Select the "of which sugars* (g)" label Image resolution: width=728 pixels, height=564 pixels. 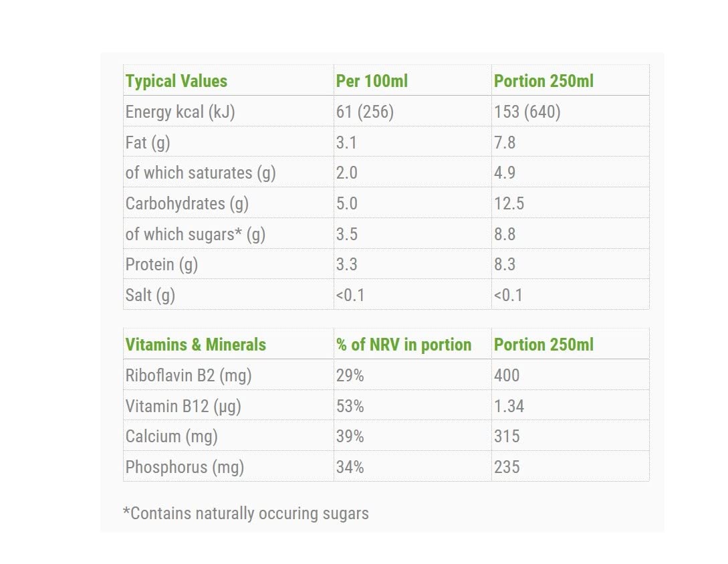pyautogui.click(x=195, y=234)
